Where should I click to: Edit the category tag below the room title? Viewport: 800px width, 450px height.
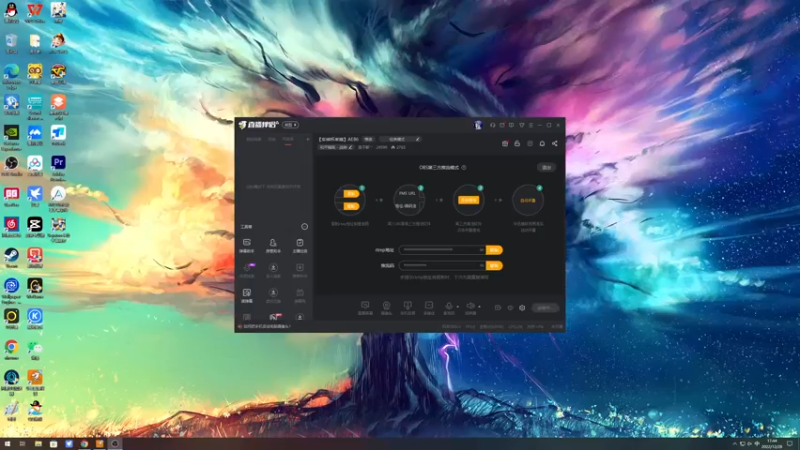tap(336, 147)
